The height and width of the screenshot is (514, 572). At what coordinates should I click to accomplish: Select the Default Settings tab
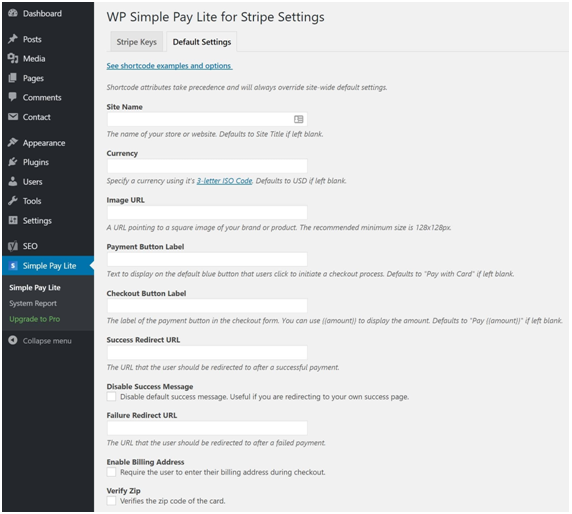click(202, 42)
